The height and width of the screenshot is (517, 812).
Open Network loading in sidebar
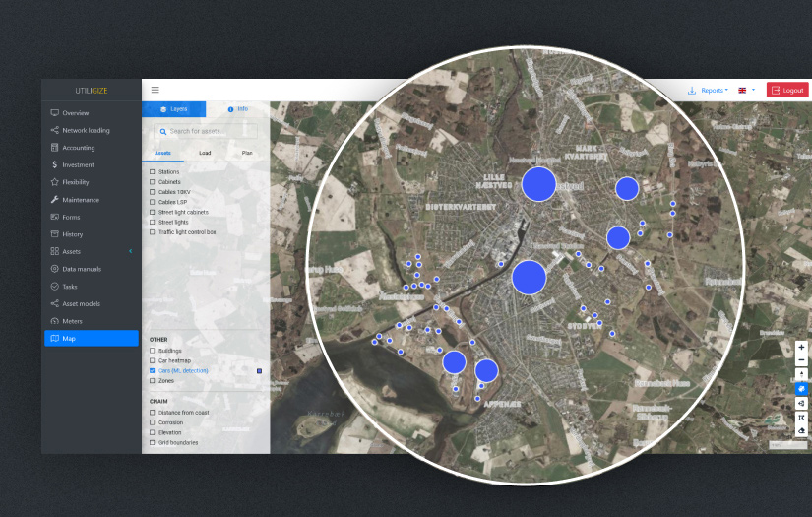point(86,131)
